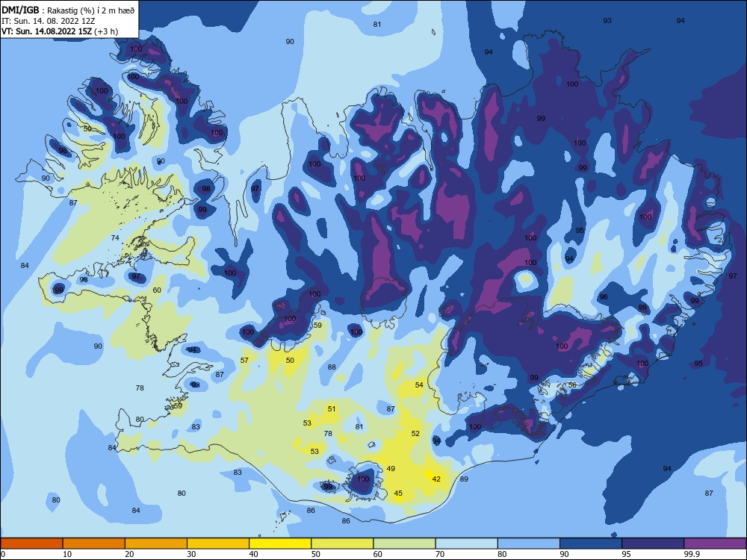
Task: Select the legend label 40
Action: pos(253,554)
